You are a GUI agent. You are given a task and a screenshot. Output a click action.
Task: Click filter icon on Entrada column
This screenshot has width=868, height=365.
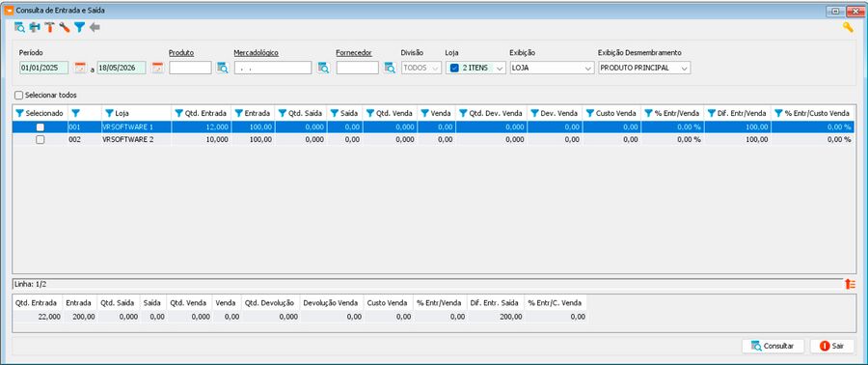[239, 113]
